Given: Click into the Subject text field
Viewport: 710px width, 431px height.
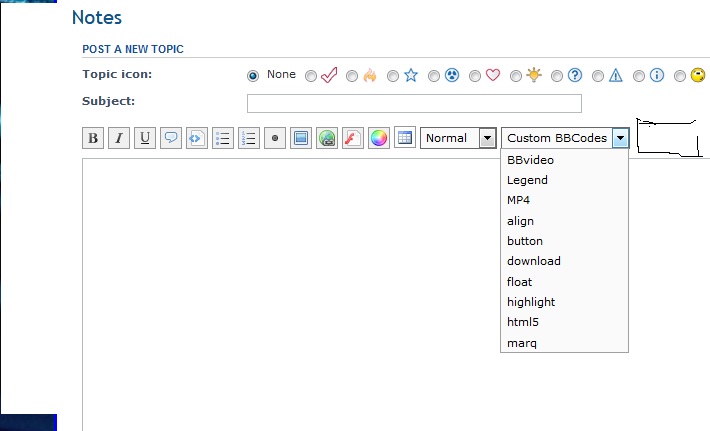Looking at the screenshot, I should [x=414, y=103].
